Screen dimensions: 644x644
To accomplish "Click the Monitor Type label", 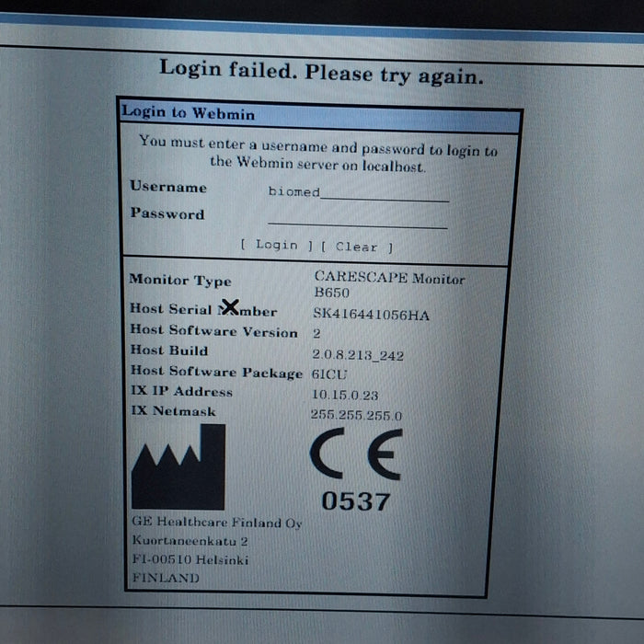I will (180, 280).
